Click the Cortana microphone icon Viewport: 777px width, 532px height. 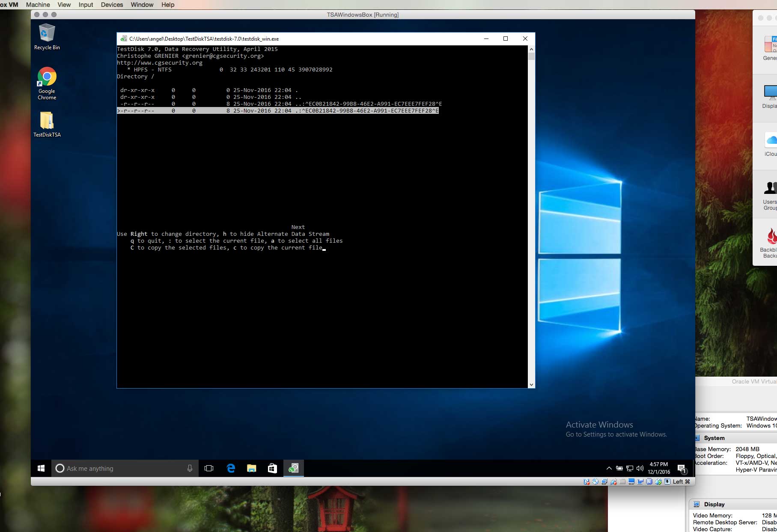coord(190,468)
